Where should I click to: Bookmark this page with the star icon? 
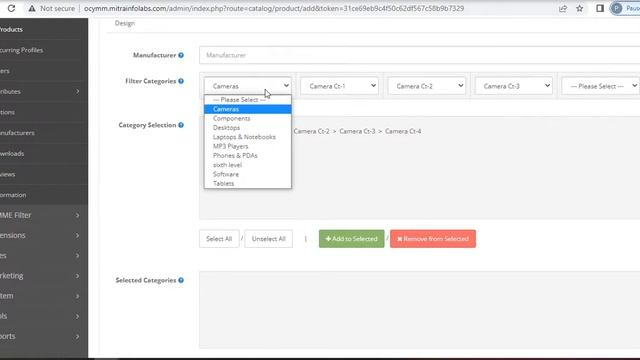(x=580, y=8)
